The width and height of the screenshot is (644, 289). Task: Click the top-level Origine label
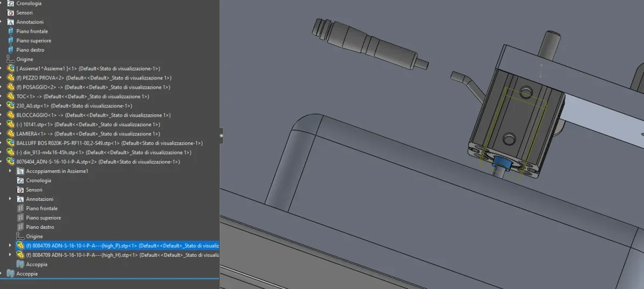25,59
